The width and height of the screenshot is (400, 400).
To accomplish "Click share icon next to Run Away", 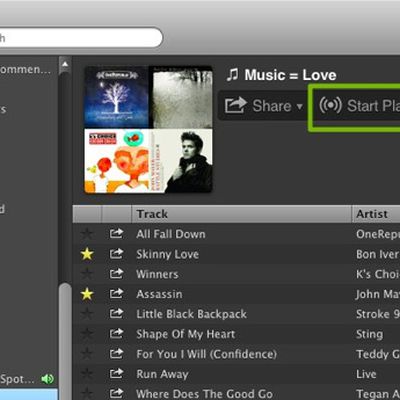I will (116, 373).
